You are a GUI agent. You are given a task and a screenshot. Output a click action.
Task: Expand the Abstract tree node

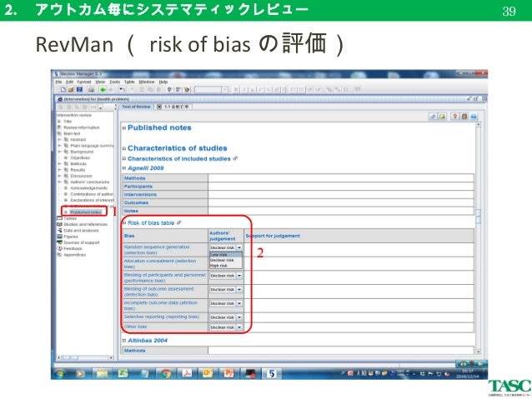point(59,140)
